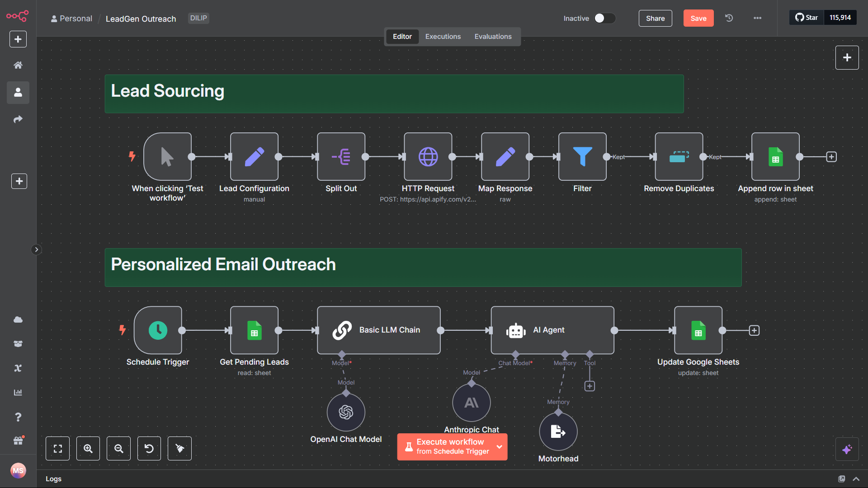Click the Save button
The height and width of the screenshot is (488, 868).
point(698,18)
